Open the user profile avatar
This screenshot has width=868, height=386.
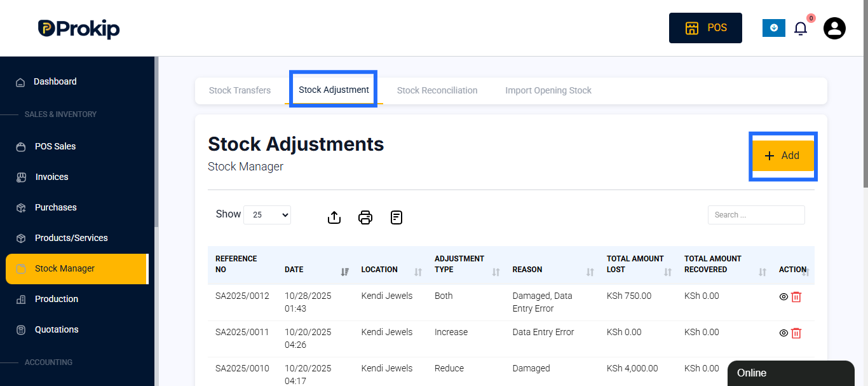pyautogui.click(x=834, y=28)
